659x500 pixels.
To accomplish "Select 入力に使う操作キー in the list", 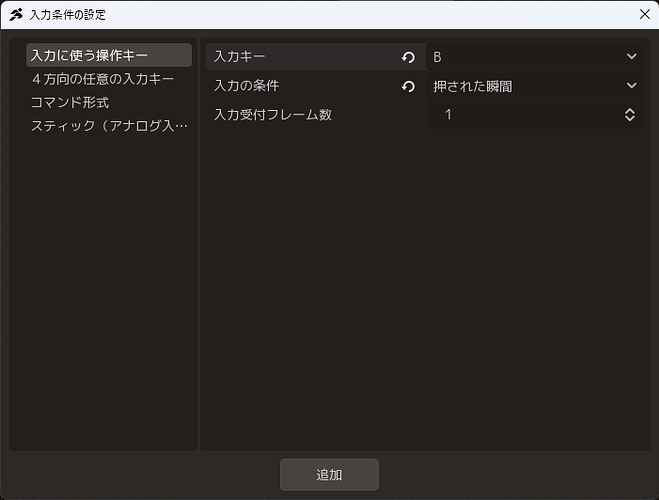I will click(109, 55).
